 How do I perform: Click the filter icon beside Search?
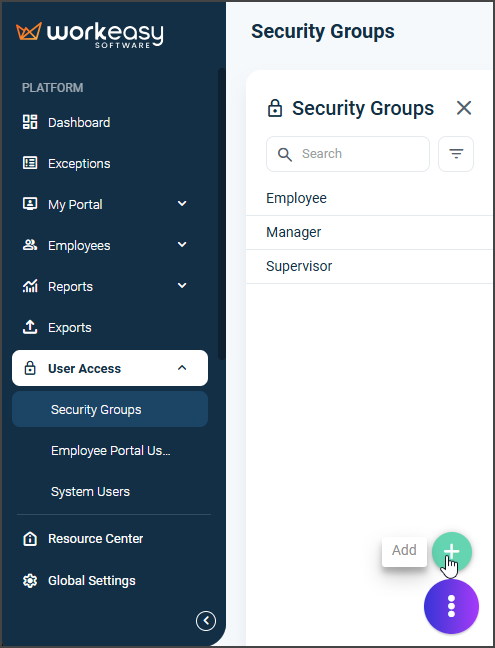click(x=456, y=154)
